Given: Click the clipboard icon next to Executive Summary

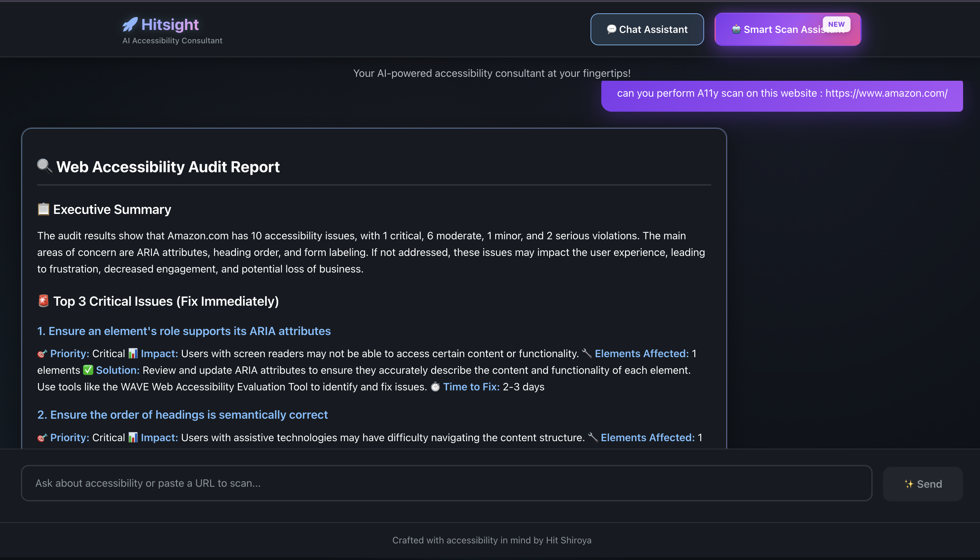Looking at the screenshot, I should pyautogui.click(x=43, y=209).
